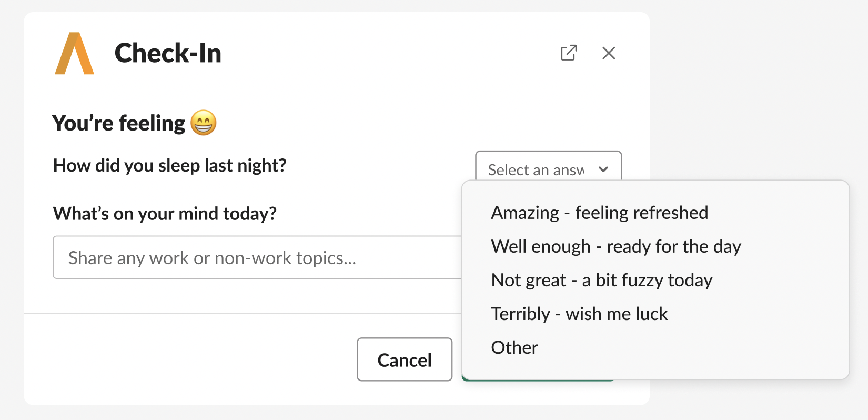The image size is (868, 420).
Task: Click the 'Check-In' dialog title
Action: [168, 53]
